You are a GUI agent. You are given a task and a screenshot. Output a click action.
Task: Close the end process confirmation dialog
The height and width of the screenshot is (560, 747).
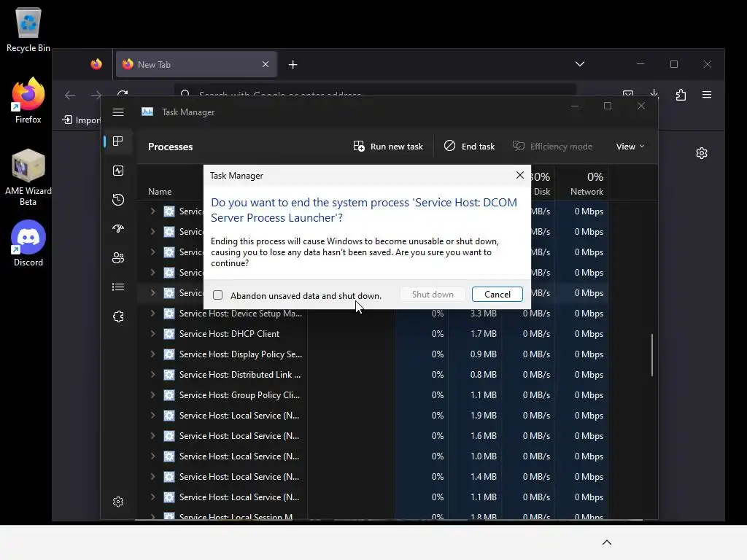tap(519, 175)
